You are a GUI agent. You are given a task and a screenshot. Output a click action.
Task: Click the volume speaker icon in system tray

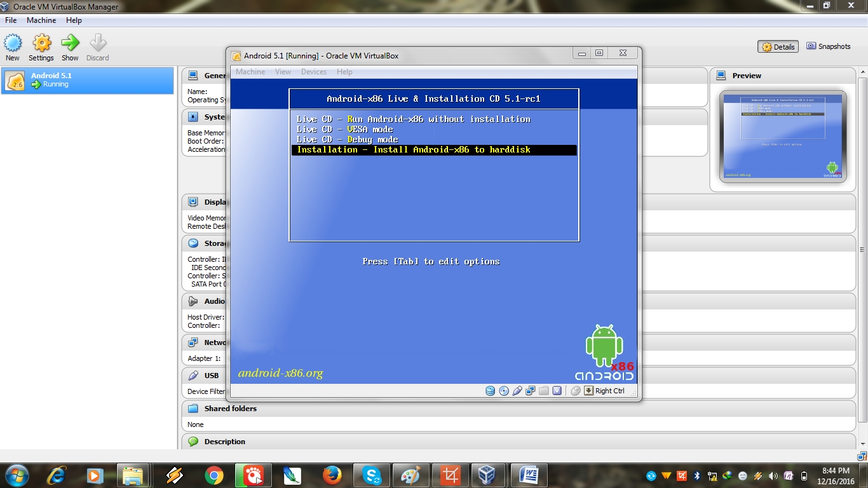[x=773, y=475]
